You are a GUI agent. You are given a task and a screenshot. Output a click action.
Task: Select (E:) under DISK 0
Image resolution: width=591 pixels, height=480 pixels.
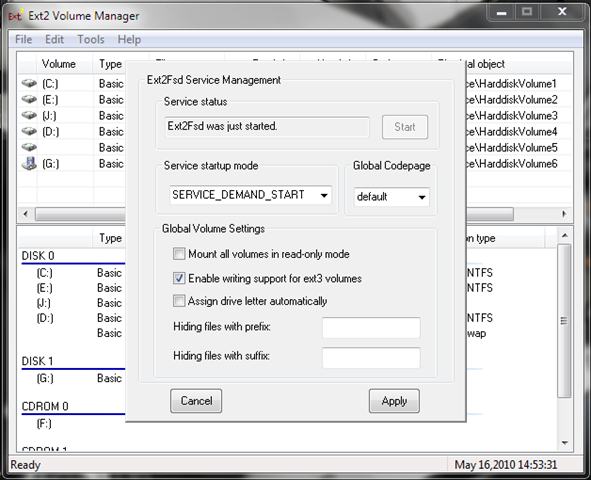44,288
